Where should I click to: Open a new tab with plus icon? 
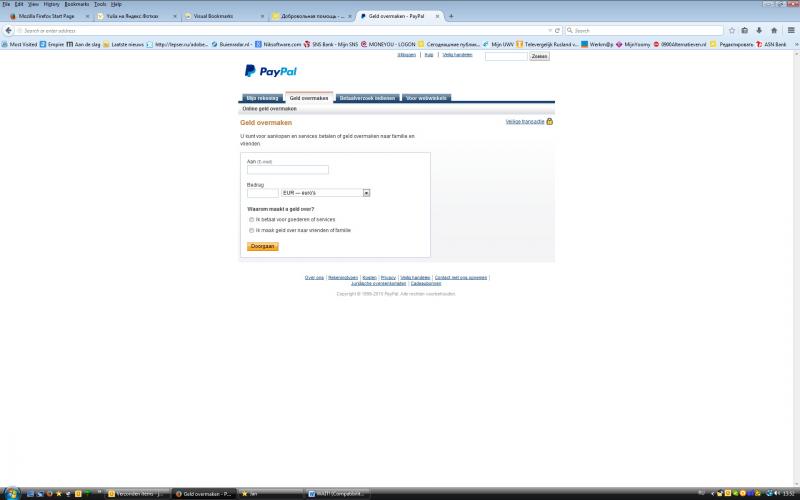tap(451, 16)
